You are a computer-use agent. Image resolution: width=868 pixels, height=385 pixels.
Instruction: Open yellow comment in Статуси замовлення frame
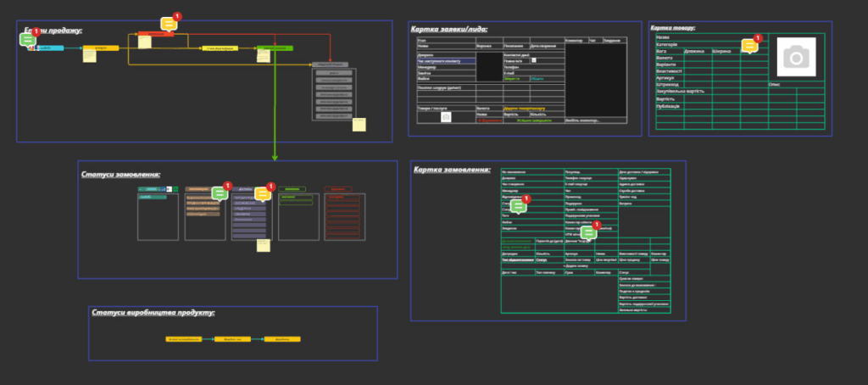(263, 194)
